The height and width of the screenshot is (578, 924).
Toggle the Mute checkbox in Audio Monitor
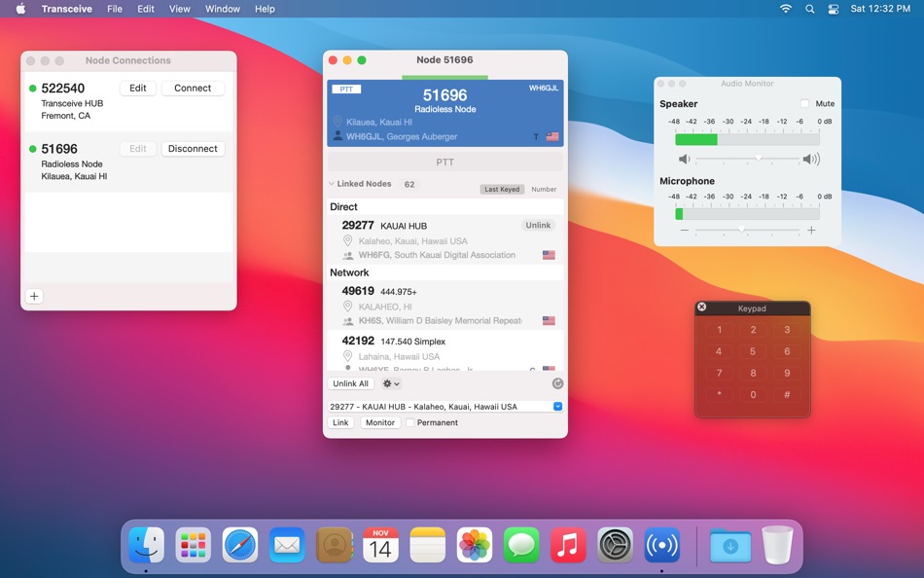click(804, 103)
